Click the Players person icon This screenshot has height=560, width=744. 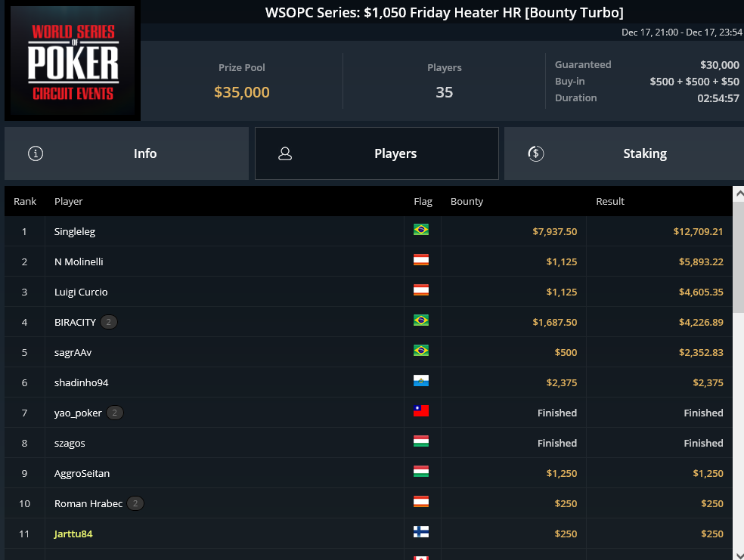285,153
